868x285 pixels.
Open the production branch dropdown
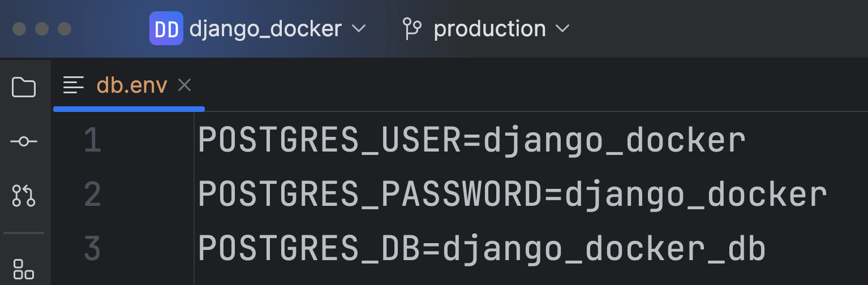[x=489, y=28]
